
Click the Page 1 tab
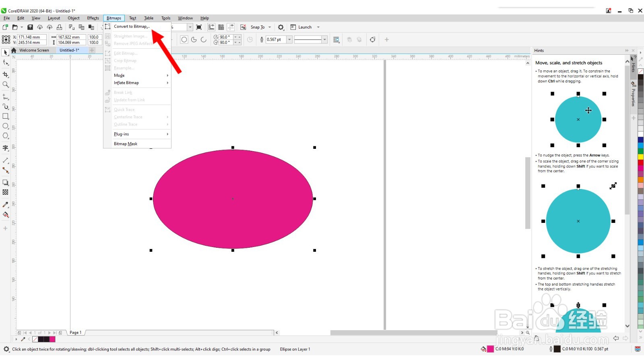tap(76, 333)
